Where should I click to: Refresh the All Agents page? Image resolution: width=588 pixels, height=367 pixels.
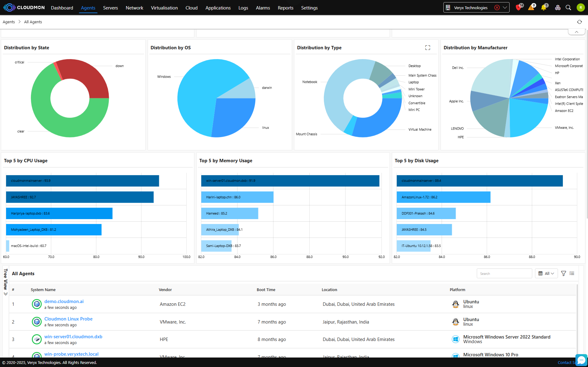(579, 22)
